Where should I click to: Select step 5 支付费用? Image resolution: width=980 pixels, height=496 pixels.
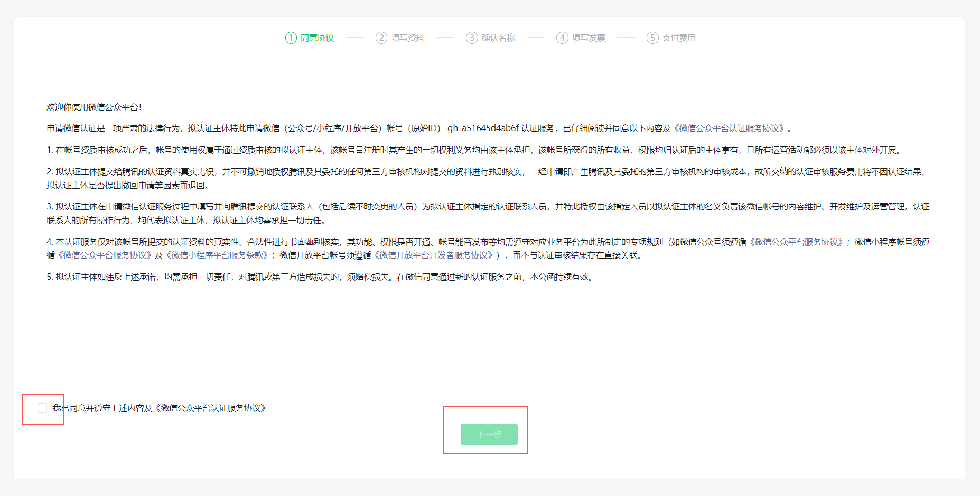click(x=671, y=38)
